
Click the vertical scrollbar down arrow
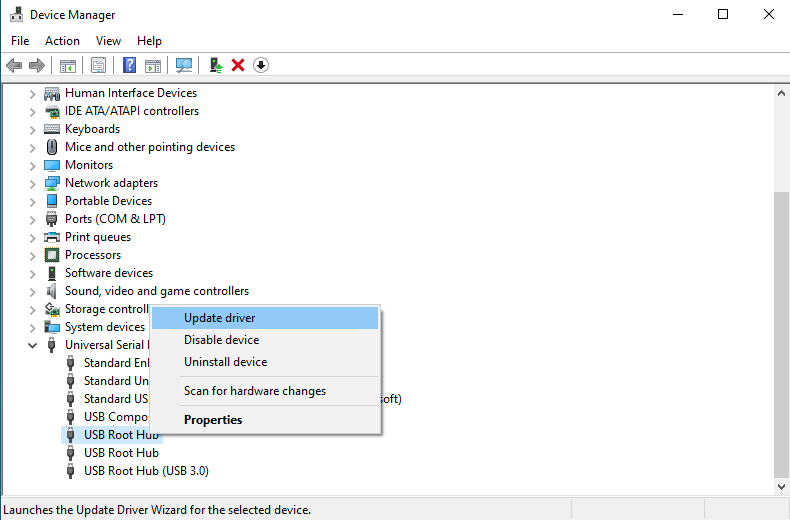click(781, 486)
